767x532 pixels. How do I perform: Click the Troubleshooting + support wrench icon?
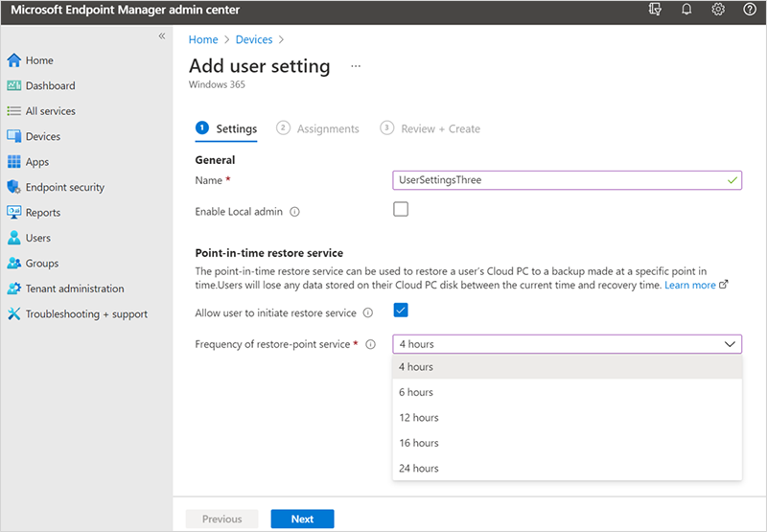click(14, 313)
